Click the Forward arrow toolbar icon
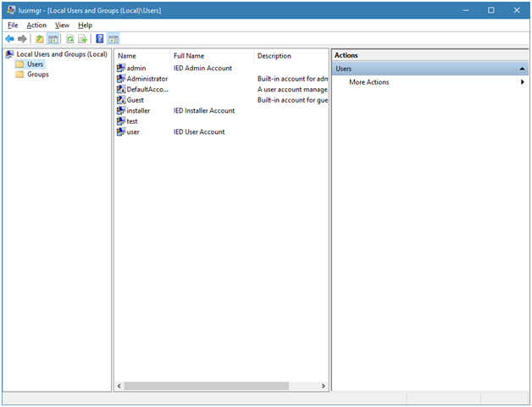532x407 pixels. [22, 39]
